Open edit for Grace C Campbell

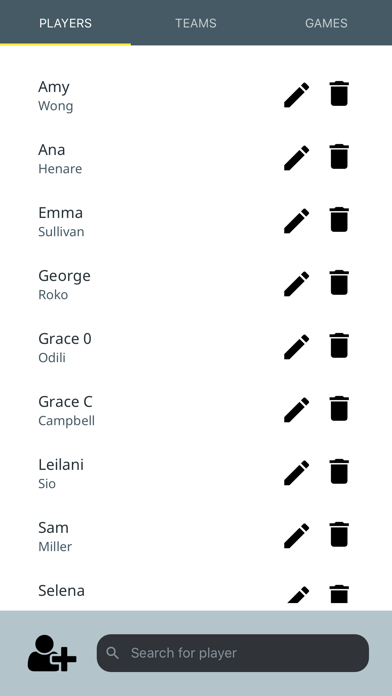[x=297, y=410]
